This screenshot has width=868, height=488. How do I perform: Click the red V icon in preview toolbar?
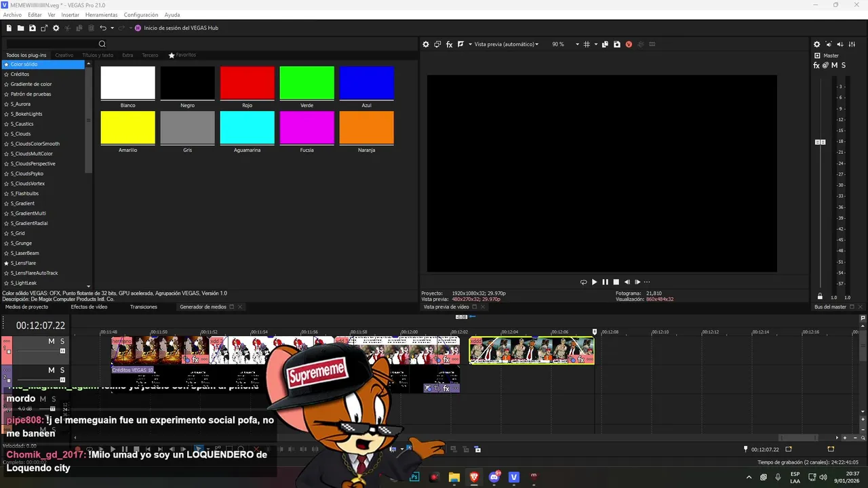(629, 44)
